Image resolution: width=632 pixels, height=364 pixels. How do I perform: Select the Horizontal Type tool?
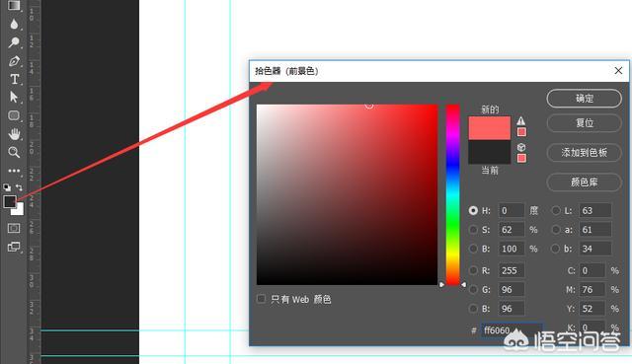14,79
